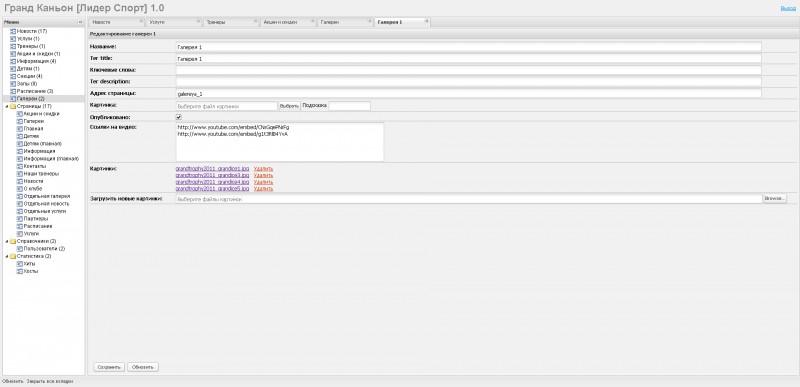Image resolution: width=800 pixels, height=387 pixels.
Task: Focus the Тег description input field
Action: click(x=468, y=82)
